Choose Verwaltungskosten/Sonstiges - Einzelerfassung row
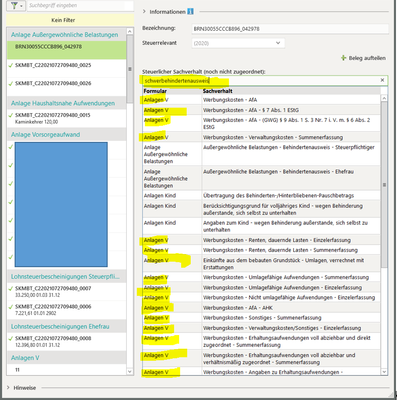The image size is (397, 400). [x=261, y=328]
